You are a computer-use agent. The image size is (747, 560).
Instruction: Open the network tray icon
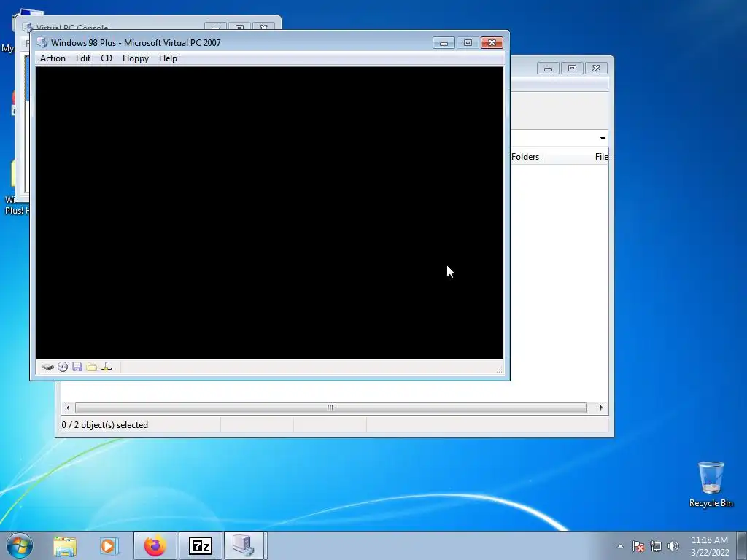[x=656, y=546]
